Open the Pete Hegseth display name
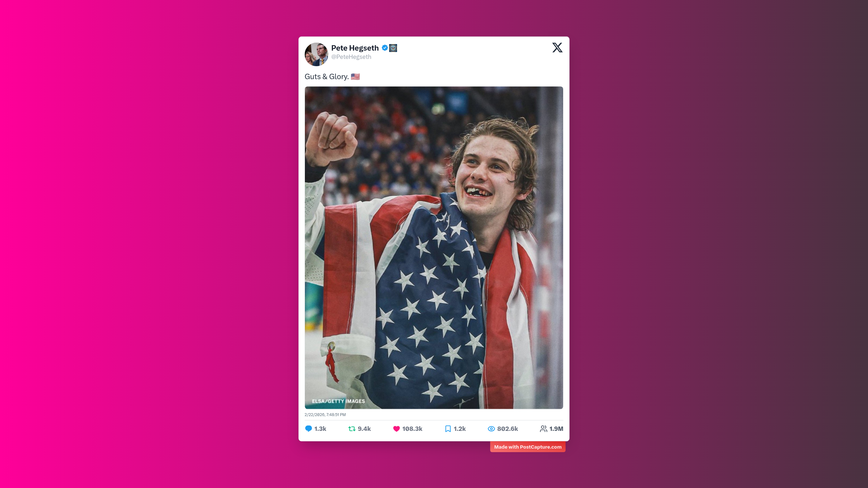The width and height of the screenshot is (868, 488). pos(355,48)
